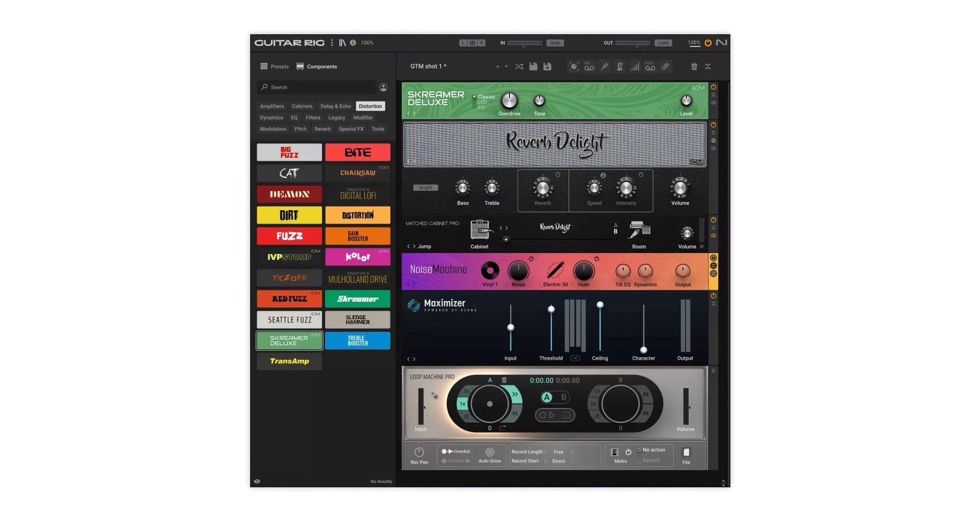Choose next Matched Cabinet Pro preset (Jump)
The height and width of the screenshot is (522, 980).
click(x=414, y=246)
